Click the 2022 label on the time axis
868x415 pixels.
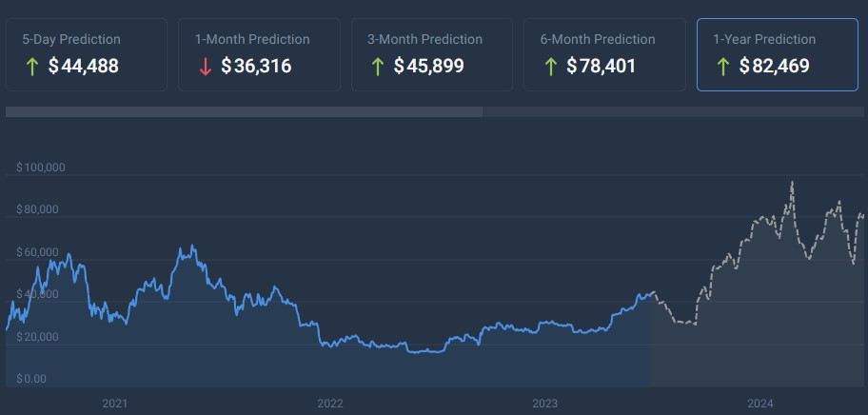pyautogui.click(x=329, y=404)
